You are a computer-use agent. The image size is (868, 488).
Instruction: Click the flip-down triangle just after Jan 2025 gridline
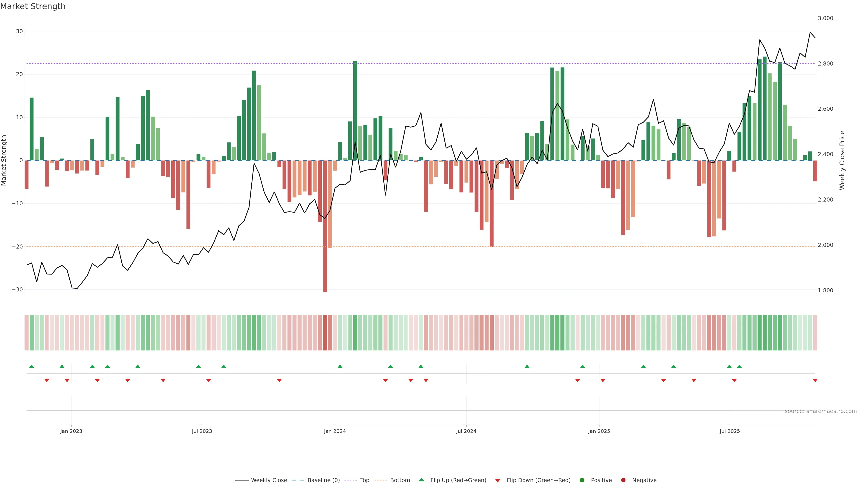(x=603, y=380)
